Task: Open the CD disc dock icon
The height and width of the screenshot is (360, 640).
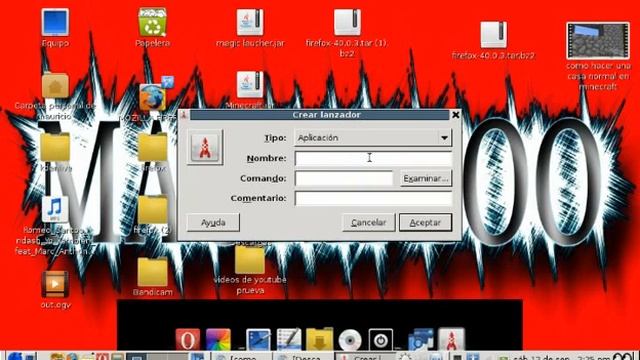Action: tap(350, 340)
